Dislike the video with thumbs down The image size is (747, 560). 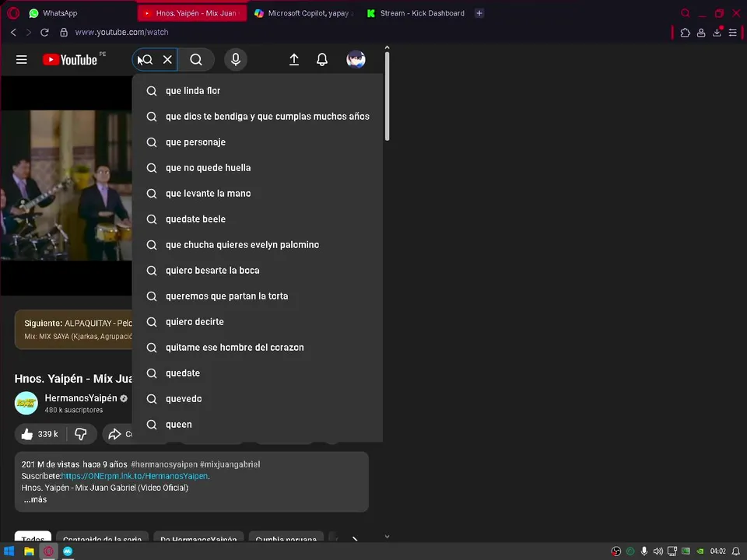tap(81, 434)
